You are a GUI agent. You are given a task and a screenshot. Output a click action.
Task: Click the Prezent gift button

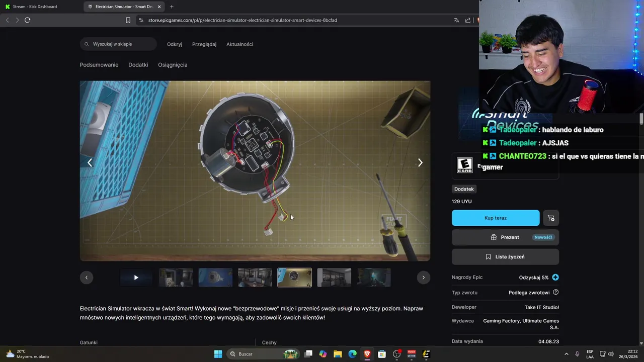click(x=505, y=237)
